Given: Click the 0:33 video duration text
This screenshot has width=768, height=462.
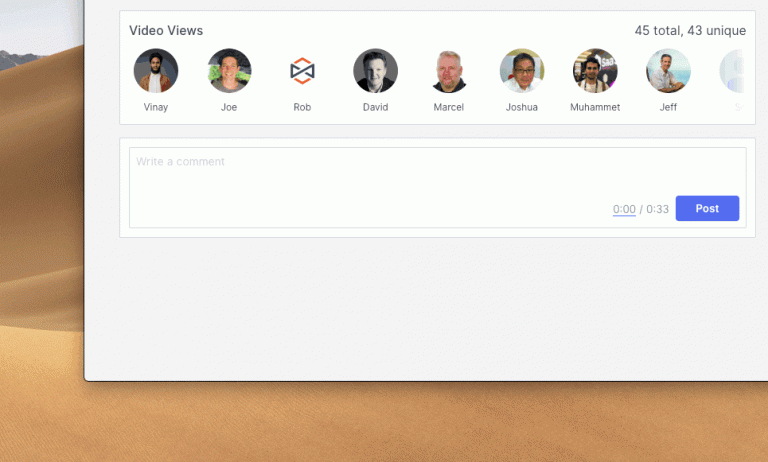Looking at the screenshot, I should [x=657, y=209].
